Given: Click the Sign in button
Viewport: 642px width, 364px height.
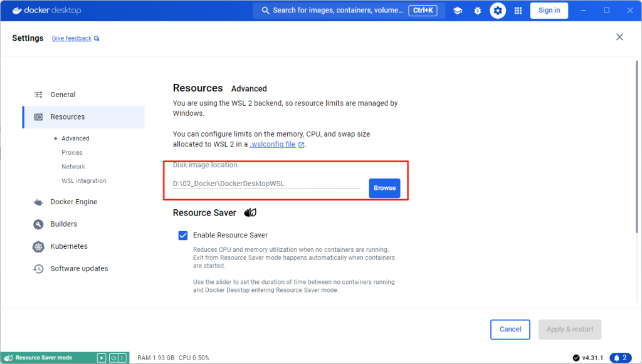Looking at the screenshot, I should 549,11.
